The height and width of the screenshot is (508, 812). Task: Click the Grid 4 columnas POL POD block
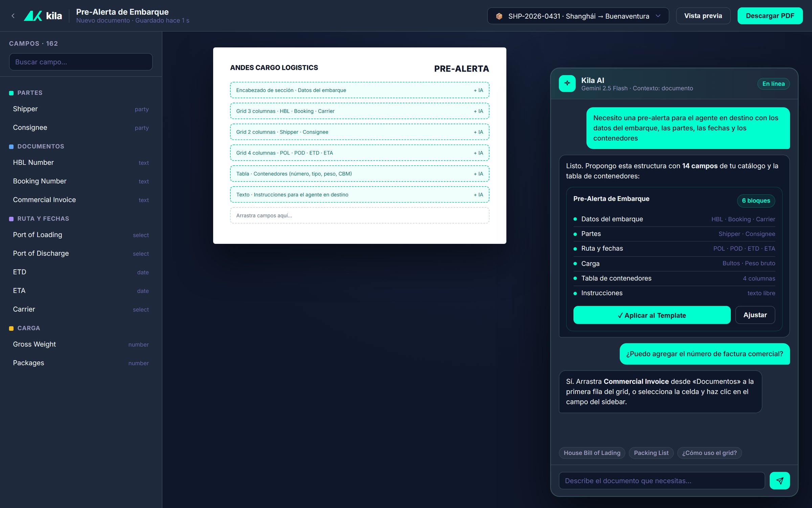pos(360,153)
